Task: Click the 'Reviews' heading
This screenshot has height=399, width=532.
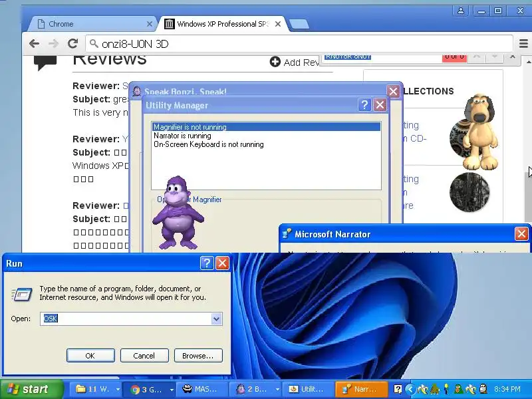Action: (110, 60)
